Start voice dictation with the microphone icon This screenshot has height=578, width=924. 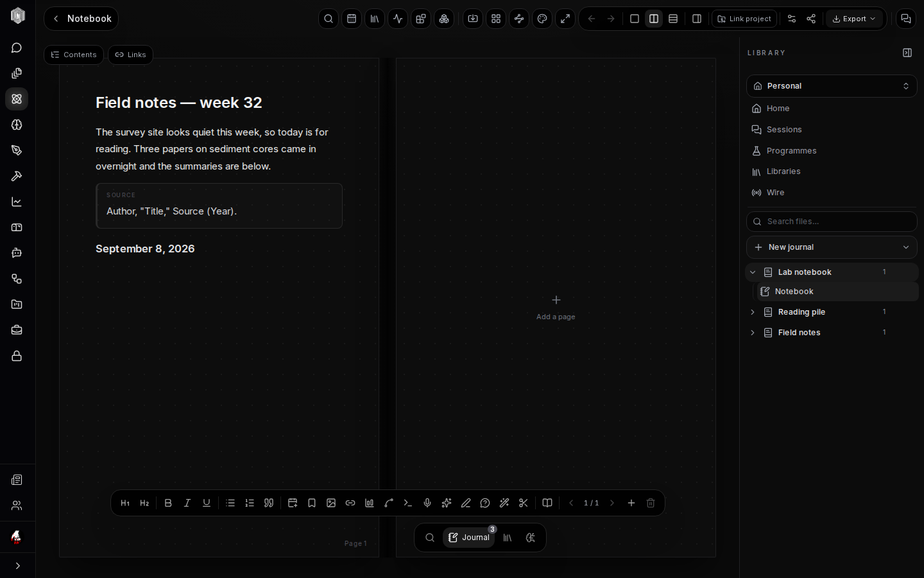click(x=427, y=503)
